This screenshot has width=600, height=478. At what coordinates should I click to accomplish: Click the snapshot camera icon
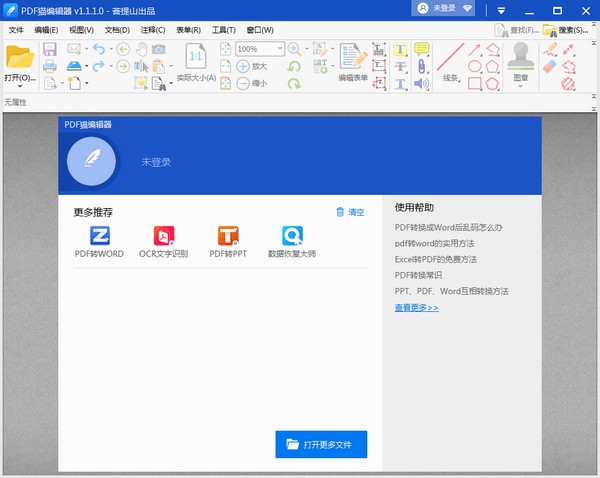(x=158, y=49)
